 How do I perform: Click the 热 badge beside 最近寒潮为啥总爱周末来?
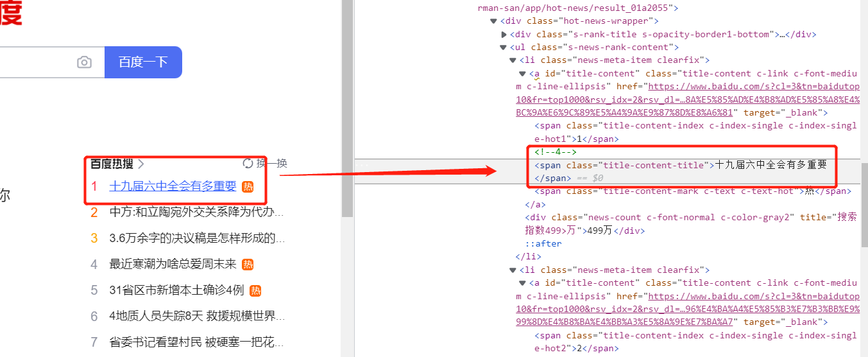pyautogui.click(x=248, y=265)
